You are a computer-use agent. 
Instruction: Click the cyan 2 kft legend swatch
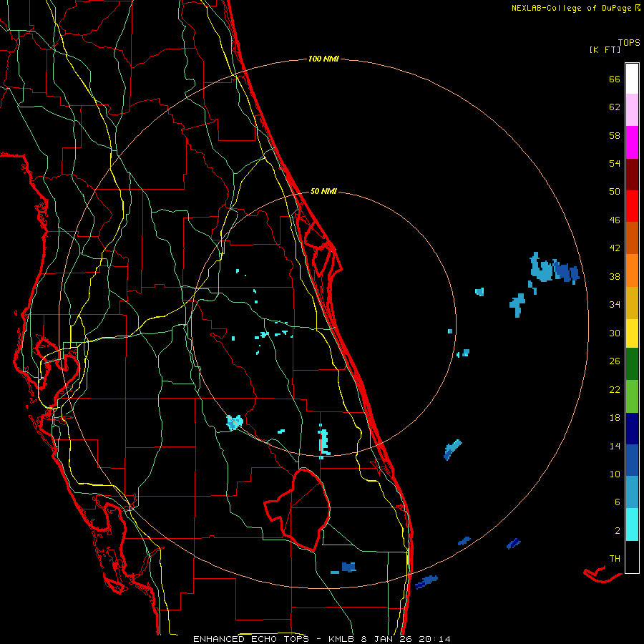632,525
